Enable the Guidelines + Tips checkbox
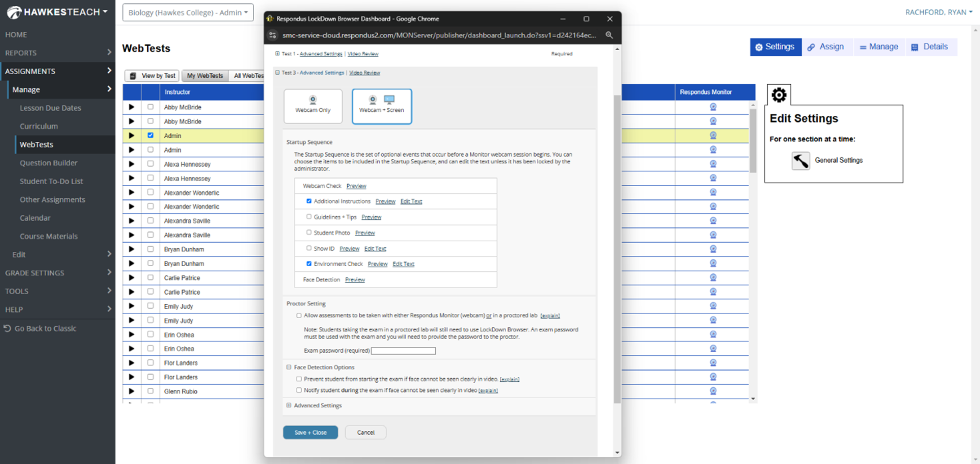Viewport: 980px width, 464px height. point(309,217)
